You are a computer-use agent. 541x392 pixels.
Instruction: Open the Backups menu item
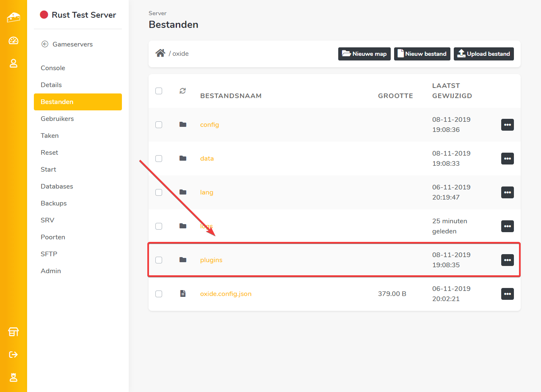click(54, 203)
